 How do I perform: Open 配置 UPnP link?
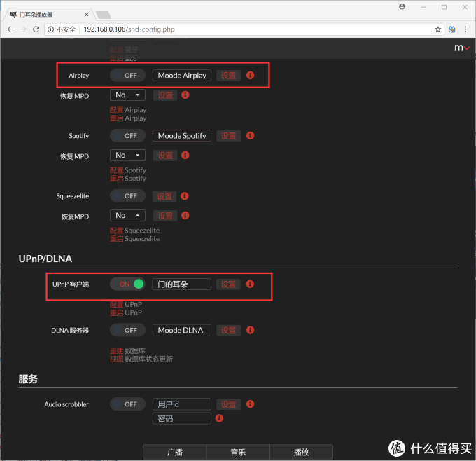[126, 304]
